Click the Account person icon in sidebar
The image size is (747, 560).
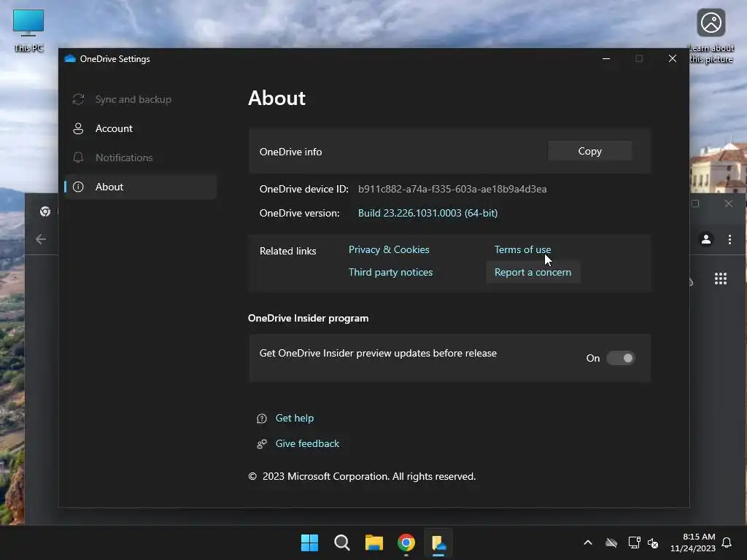pos(78,128)
